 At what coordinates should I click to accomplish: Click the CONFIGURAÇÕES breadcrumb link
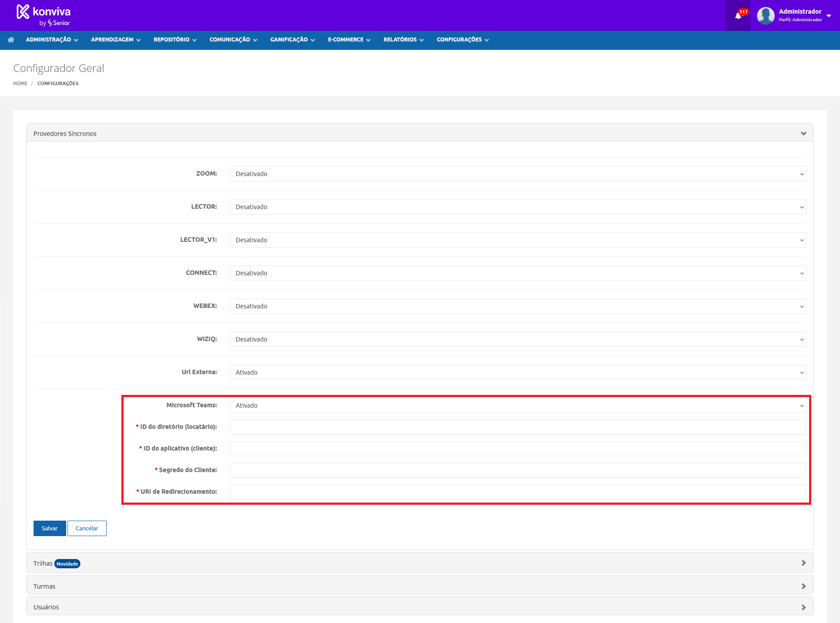click(58, 83)
